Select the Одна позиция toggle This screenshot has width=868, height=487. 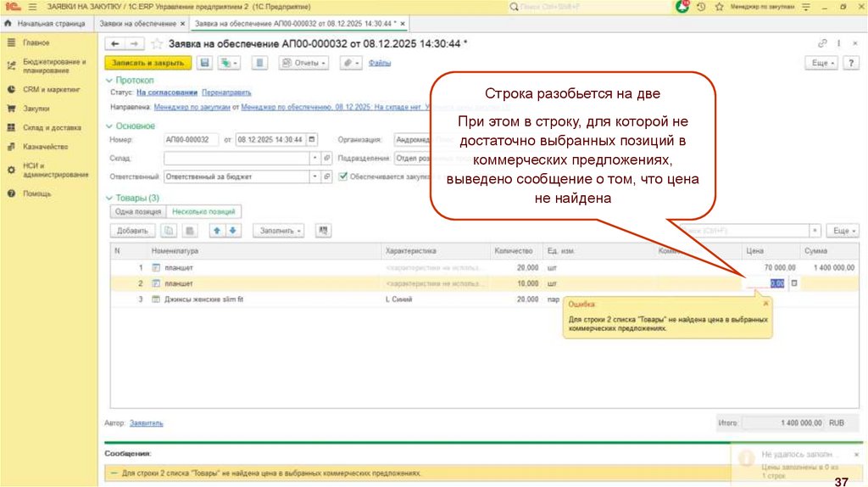[137, 211]
